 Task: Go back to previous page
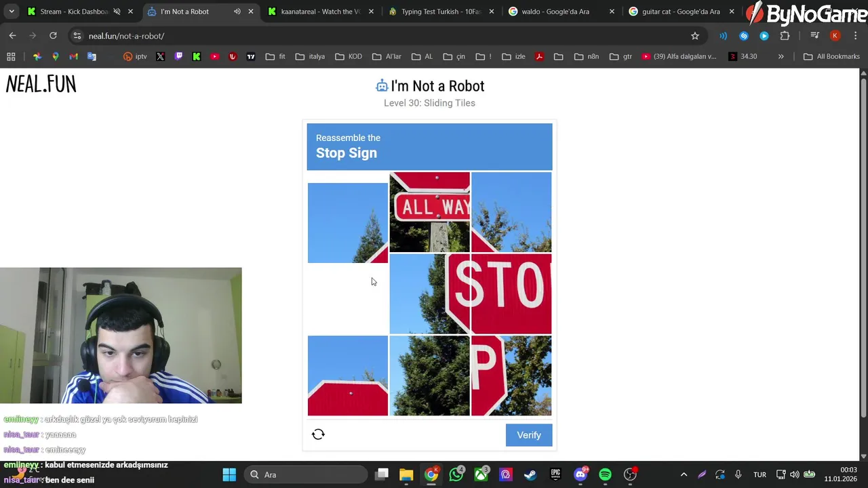coord(12,36)
